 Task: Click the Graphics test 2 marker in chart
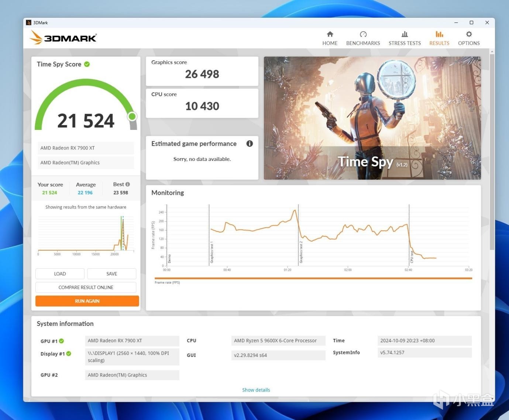coord(301,252)
